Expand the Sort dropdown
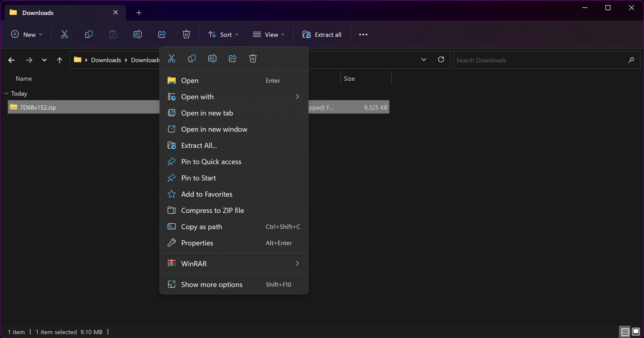This screenshot has height=338, width=644. pyautogui.click(x=223, y=35)
